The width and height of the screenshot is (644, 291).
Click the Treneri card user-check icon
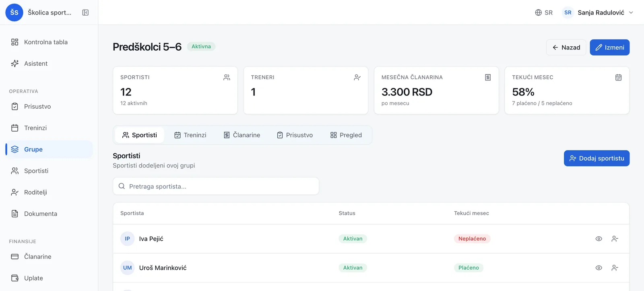click(357, 77)
